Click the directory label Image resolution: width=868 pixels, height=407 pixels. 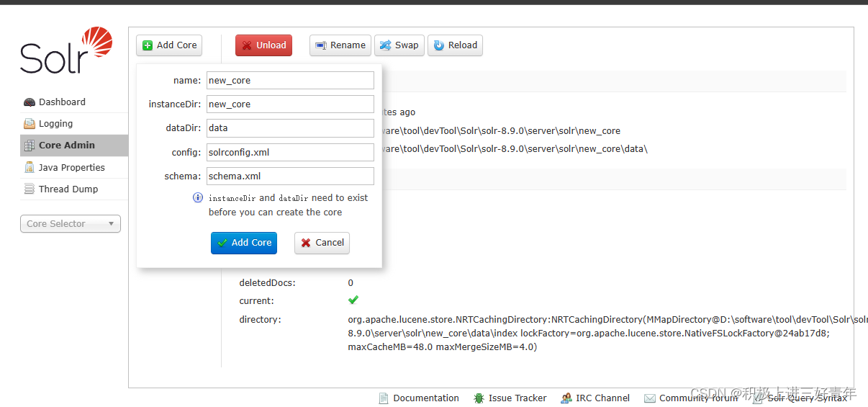click(261, 320)
